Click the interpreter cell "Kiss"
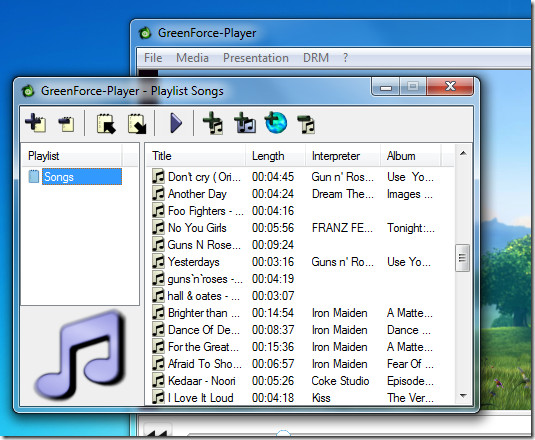 321,398
